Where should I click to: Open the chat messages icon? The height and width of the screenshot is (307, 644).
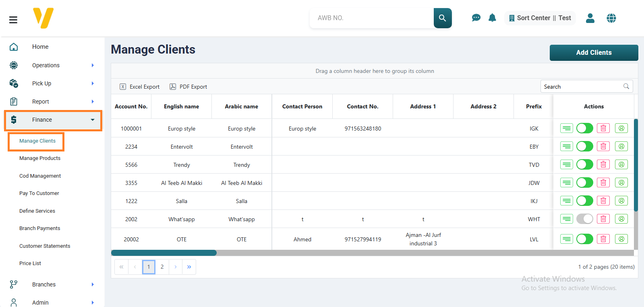476,18
